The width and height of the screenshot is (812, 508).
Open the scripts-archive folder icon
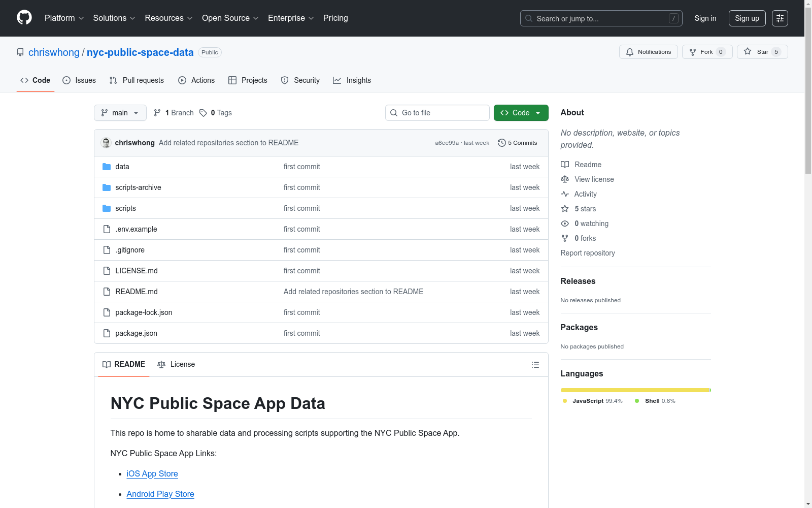pos(107,187)
